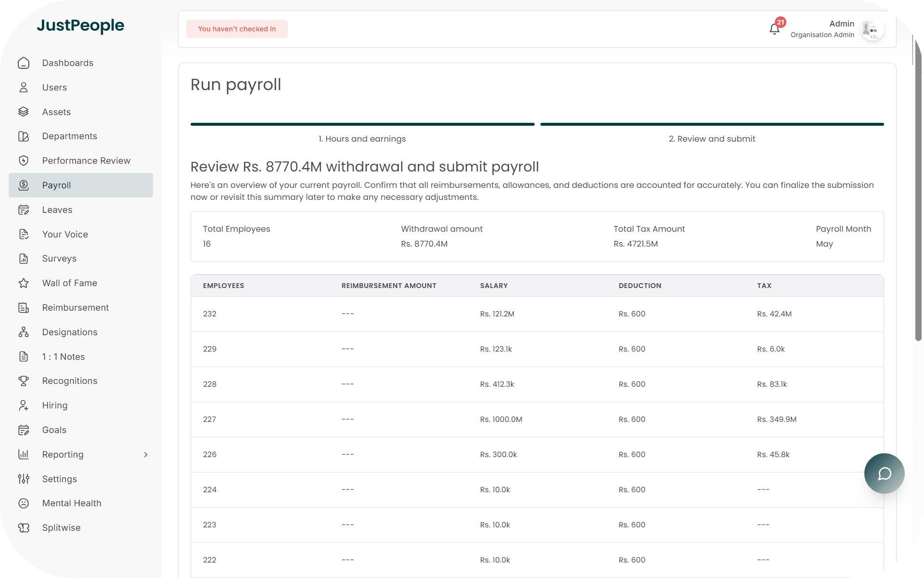Click the Hiring add-person icon
Viewport: 924px width, 578px height.
[x=24, y=406]
